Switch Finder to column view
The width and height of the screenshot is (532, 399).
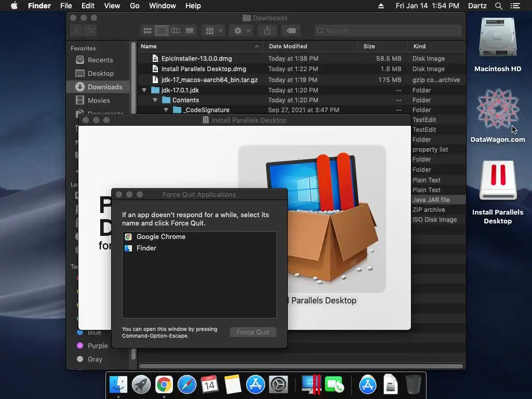click(x=176, y=31)
